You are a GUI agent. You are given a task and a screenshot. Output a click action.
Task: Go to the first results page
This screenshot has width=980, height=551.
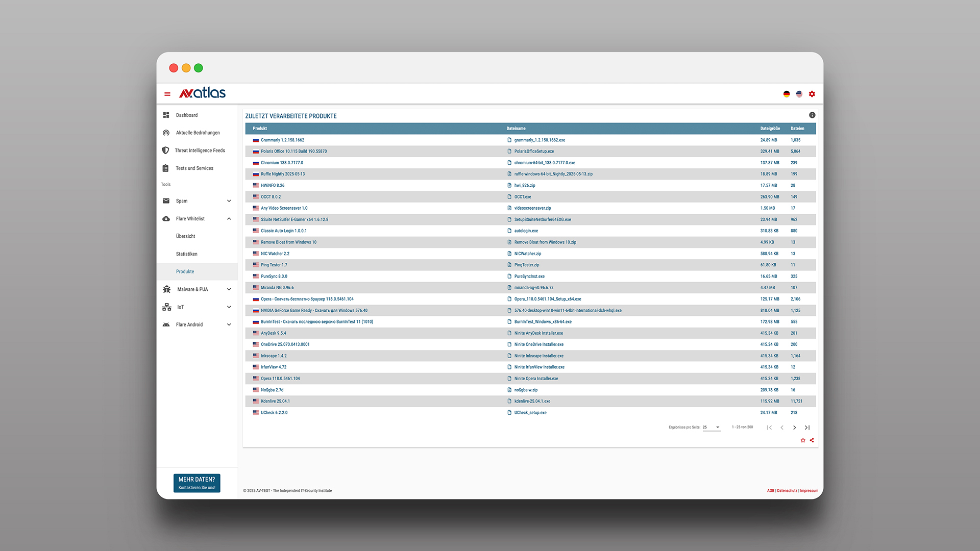coord(769,428)
